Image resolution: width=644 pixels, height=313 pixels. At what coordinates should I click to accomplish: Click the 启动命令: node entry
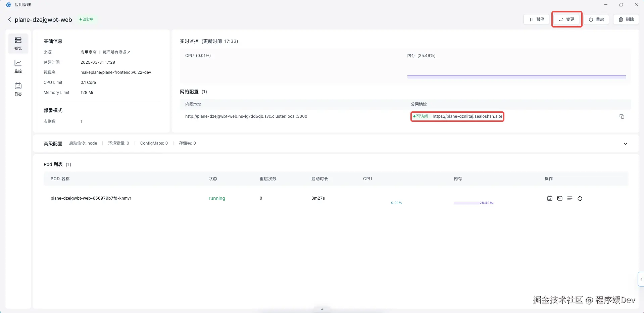[83, 143]
